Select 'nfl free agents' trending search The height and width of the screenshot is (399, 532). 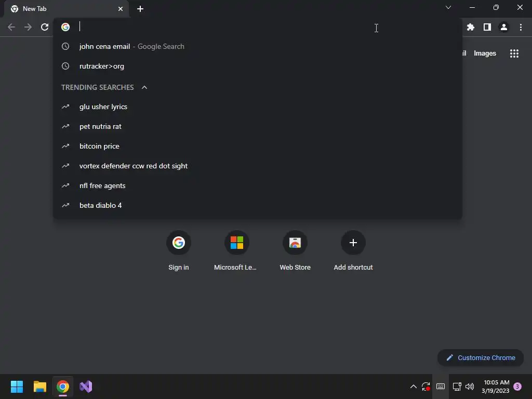[x=258, y=185]
